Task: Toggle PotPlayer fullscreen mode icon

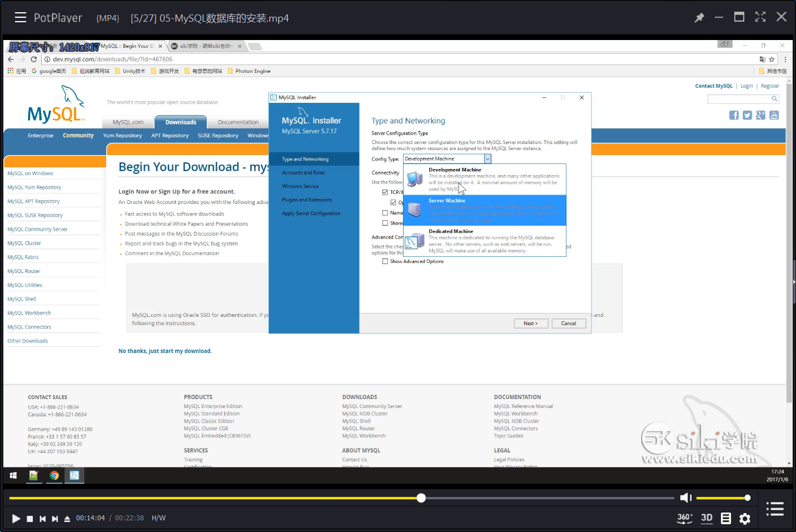Action: coord(760,17)
